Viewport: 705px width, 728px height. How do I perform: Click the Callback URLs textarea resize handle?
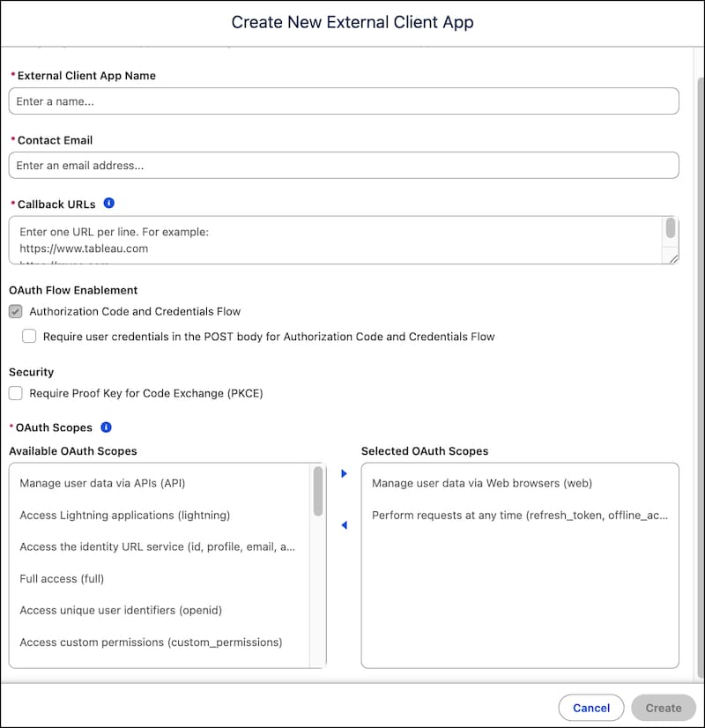673,259
